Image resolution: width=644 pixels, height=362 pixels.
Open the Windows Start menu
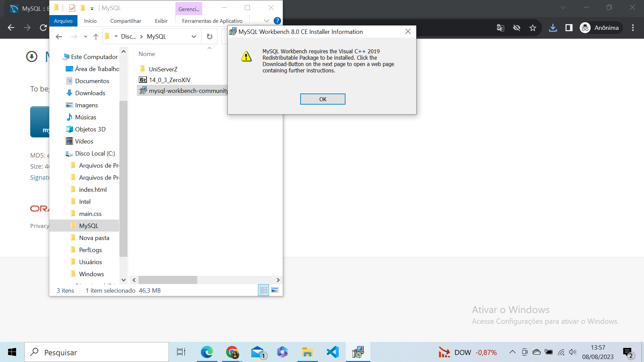(x=12, y=352)
